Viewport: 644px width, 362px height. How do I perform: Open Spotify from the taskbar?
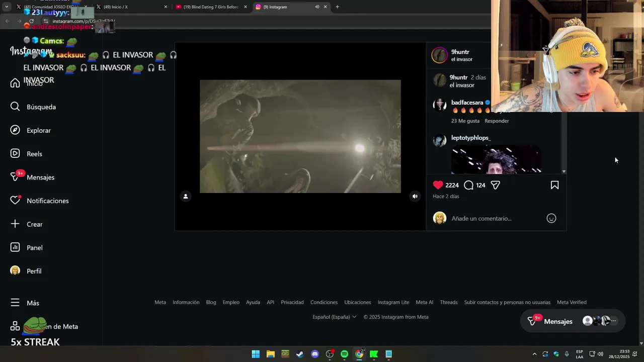tap(344, 354)
